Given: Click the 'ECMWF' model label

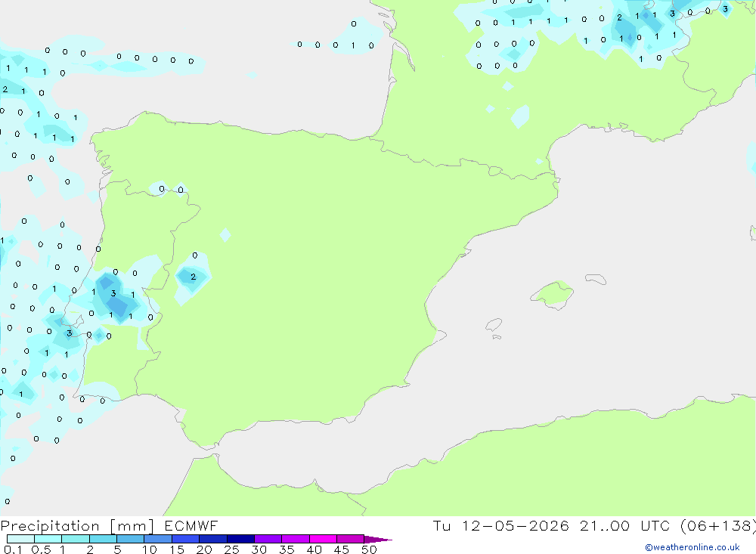Looking at the screenshot, I should tap(191, 525).
